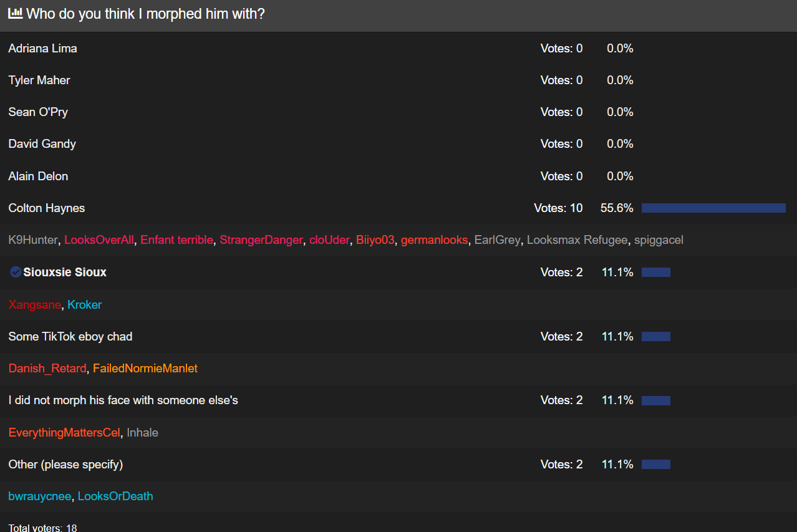797x532 pixels.
Task: Open voter profile EarlGrey
Action: tap(497, 240)
